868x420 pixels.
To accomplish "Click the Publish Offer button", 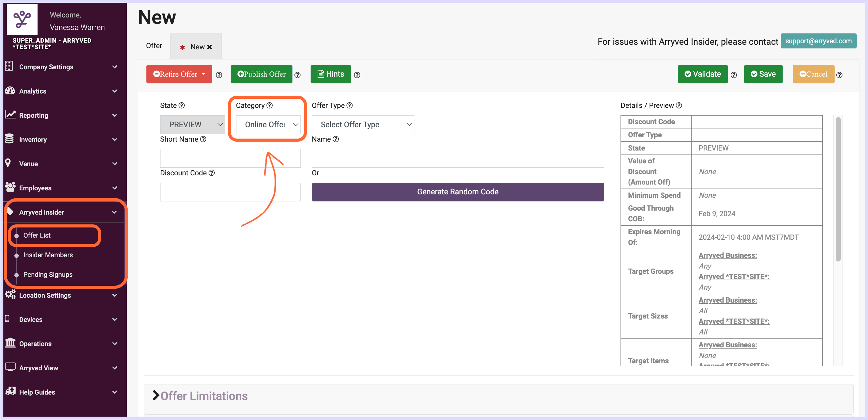I will [x=261, y=74].
